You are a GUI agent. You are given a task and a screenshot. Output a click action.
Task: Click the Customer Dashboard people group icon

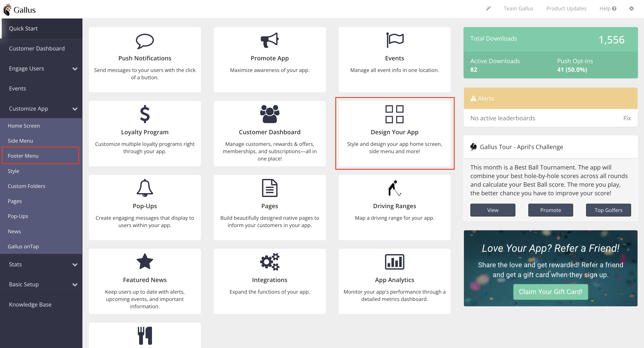(x=269, y=114)
